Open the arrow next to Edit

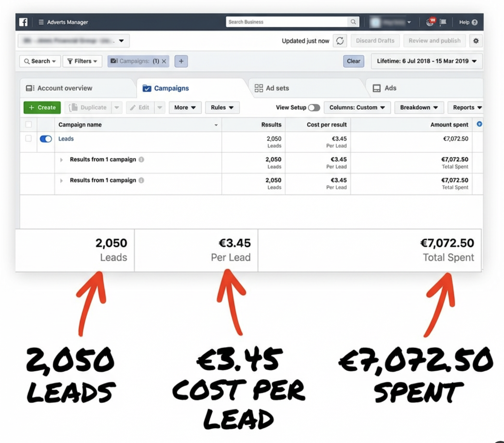[159, 108]
